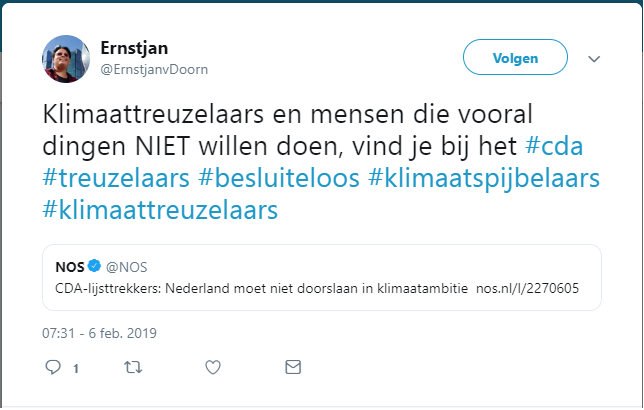
Task: Click the reply speech bubble icon
Action: coord(53,367)
